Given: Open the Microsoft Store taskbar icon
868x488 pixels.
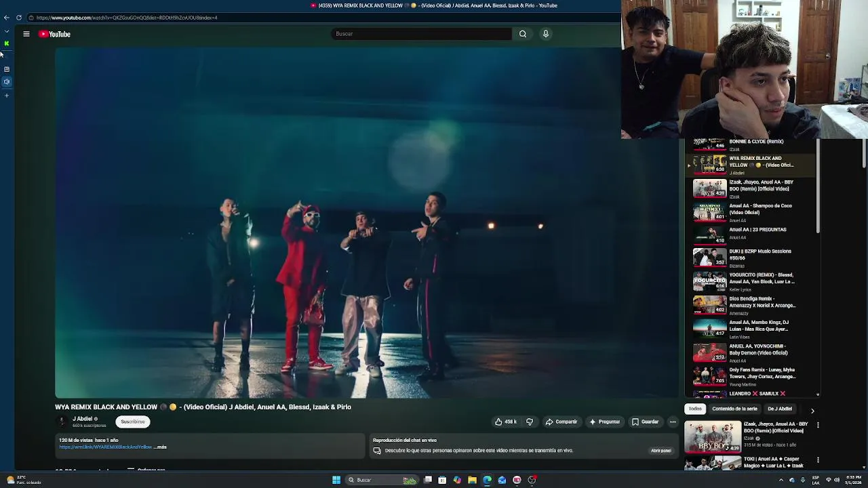Looking at the screenshot, I should click(x=442, y=480).
